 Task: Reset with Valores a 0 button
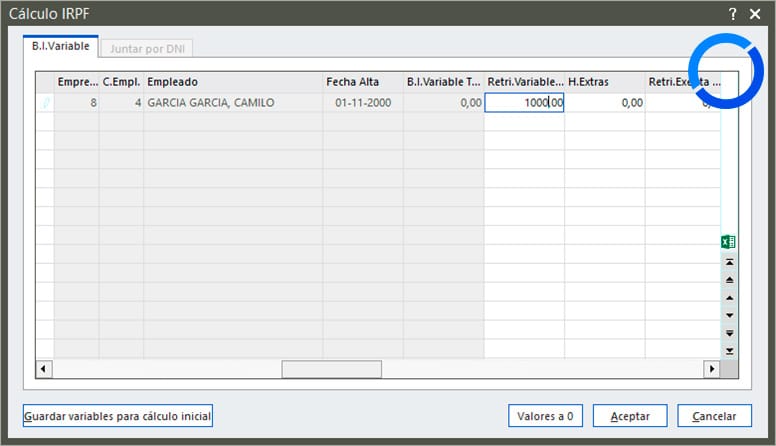click(x=545, y=416)
